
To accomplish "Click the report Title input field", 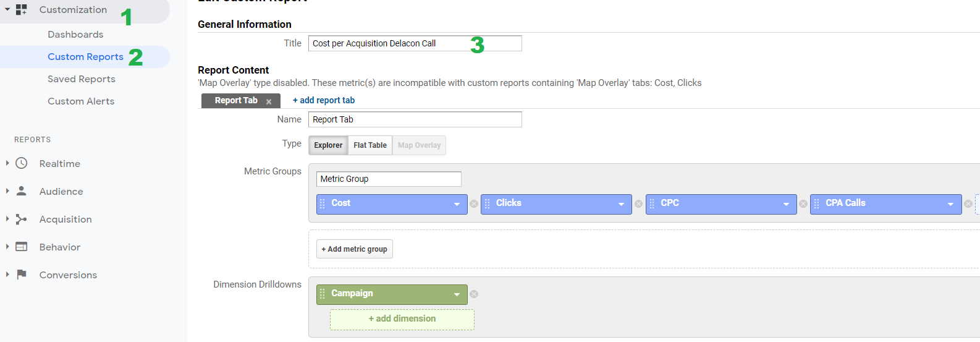I will click(415, 43).
